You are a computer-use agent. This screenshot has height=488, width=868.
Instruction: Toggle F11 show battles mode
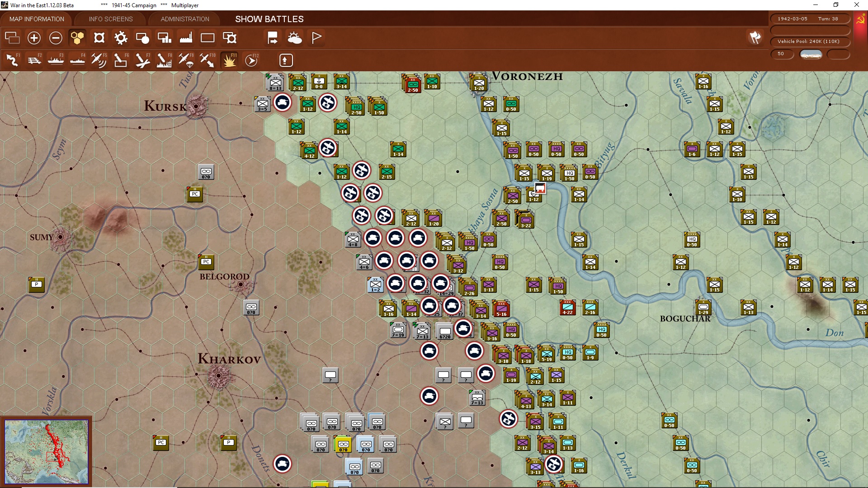pyautogui.click(x=229, y=60)
